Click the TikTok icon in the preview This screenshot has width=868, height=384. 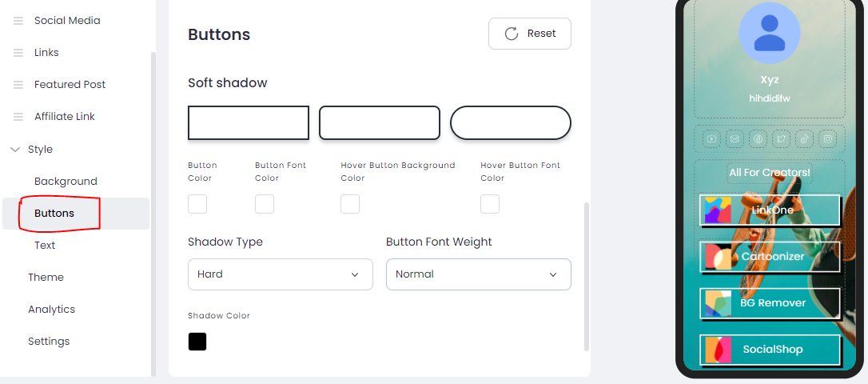click(x=805, y=139)
